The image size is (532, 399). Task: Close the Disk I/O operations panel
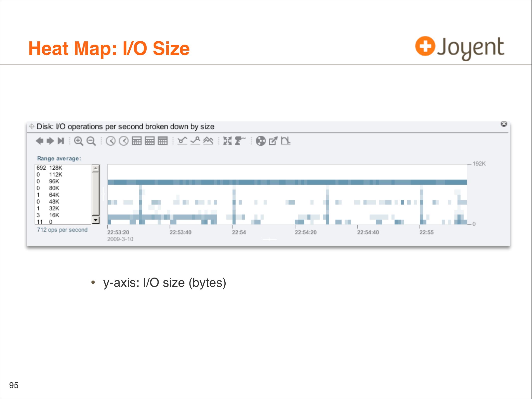tap(504, 124)
